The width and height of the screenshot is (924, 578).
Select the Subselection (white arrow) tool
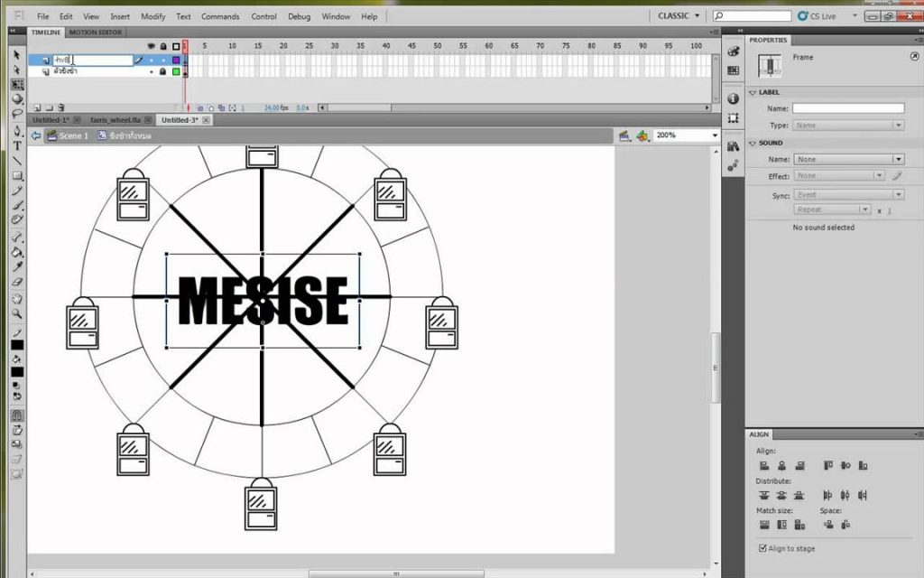tap(17, 70)
